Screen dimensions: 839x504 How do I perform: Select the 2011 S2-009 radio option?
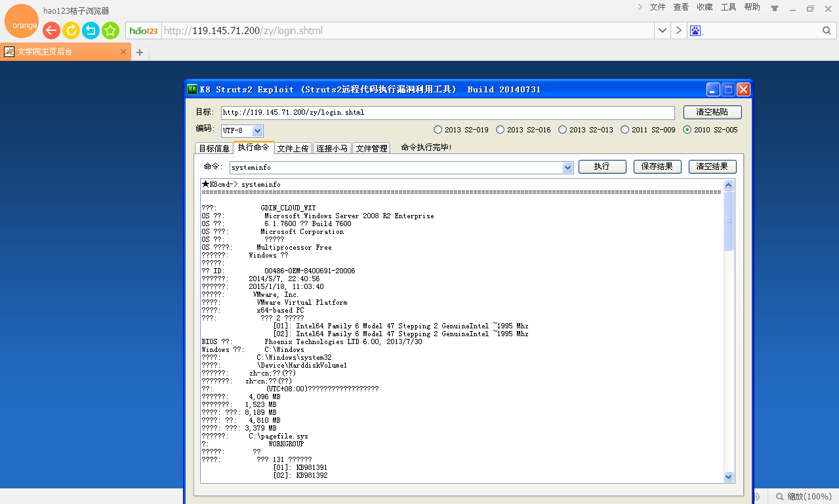coord(648,130)
